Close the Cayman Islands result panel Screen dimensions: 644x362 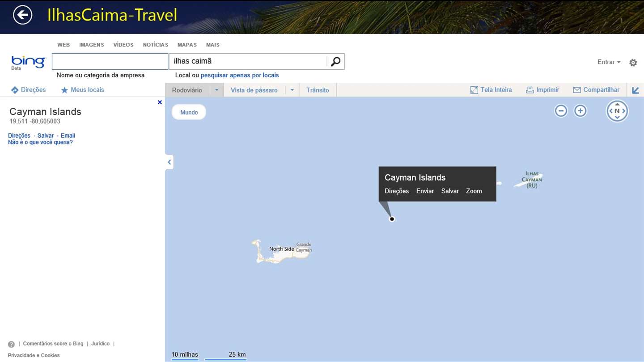(x=160, y=102)
